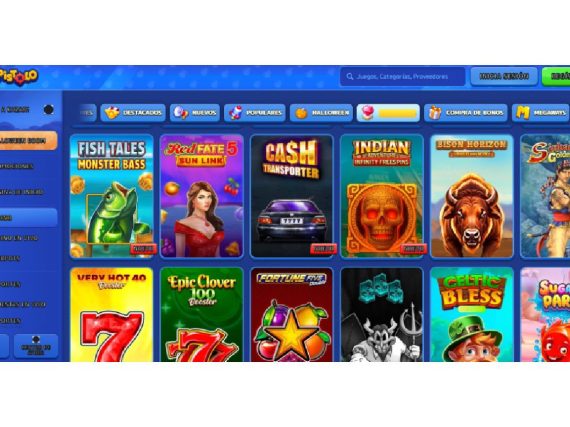Viewport: 570px width, 427px height.
Task: Click the Pistolo casino logo
Action: coord(18,77)
